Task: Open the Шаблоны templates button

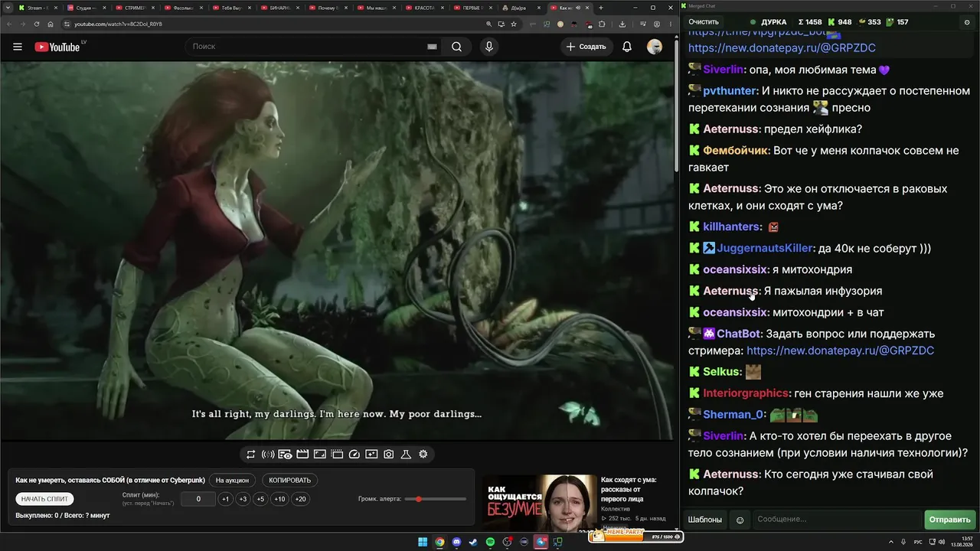Action: (x=705, y=520)
